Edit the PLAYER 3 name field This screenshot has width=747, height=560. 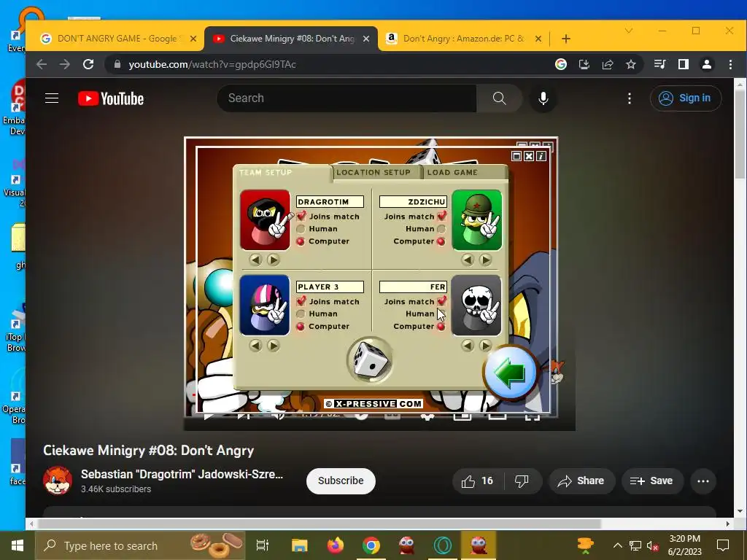pyautogui.click(x=330, y=287)
